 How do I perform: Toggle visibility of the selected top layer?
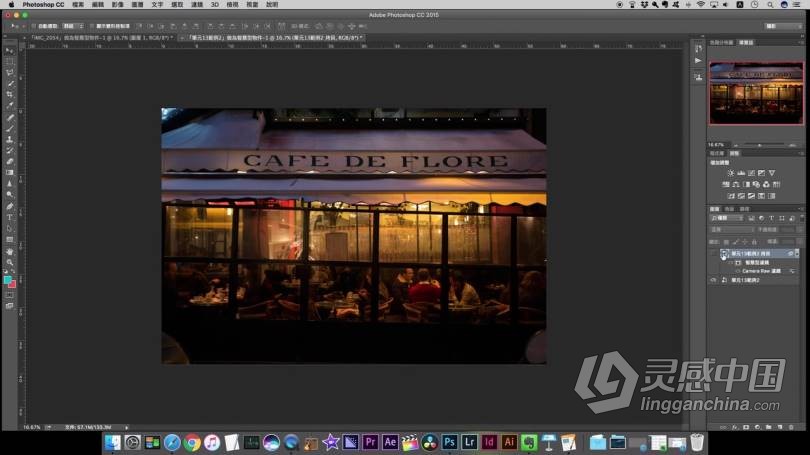(x=713, y=254)
